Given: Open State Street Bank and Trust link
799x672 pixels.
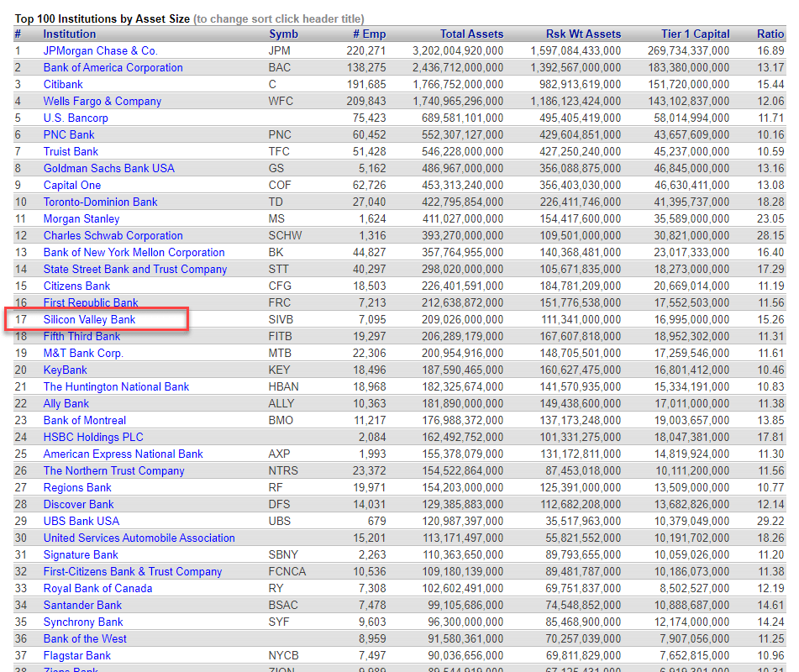Looking at the screenshot, I should (x=135, y=270).
